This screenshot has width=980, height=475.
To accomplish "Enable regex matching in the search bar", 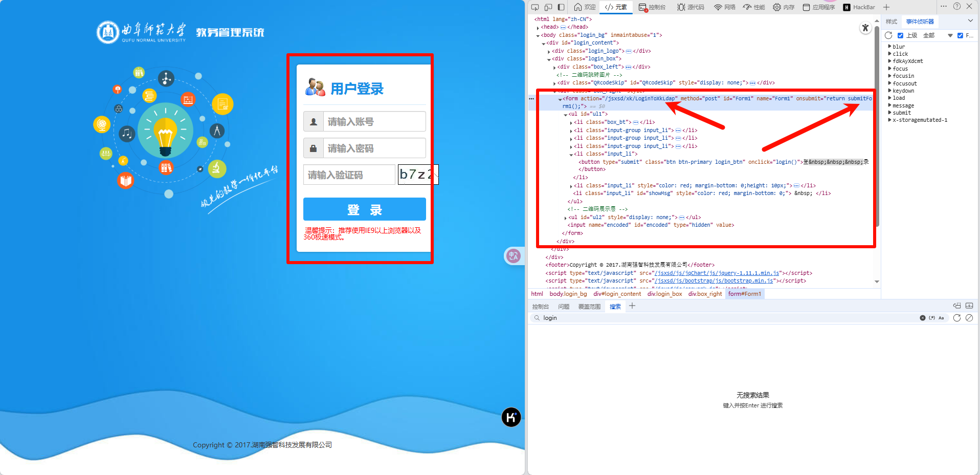I will pos(931,318).
